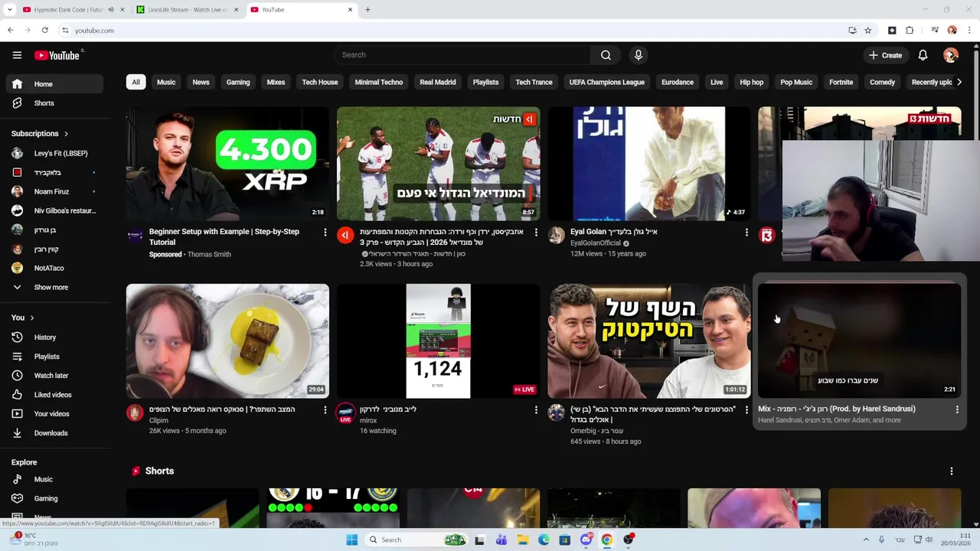
Task: Select UEFA Champions League chip
Action: click(607, 83)
